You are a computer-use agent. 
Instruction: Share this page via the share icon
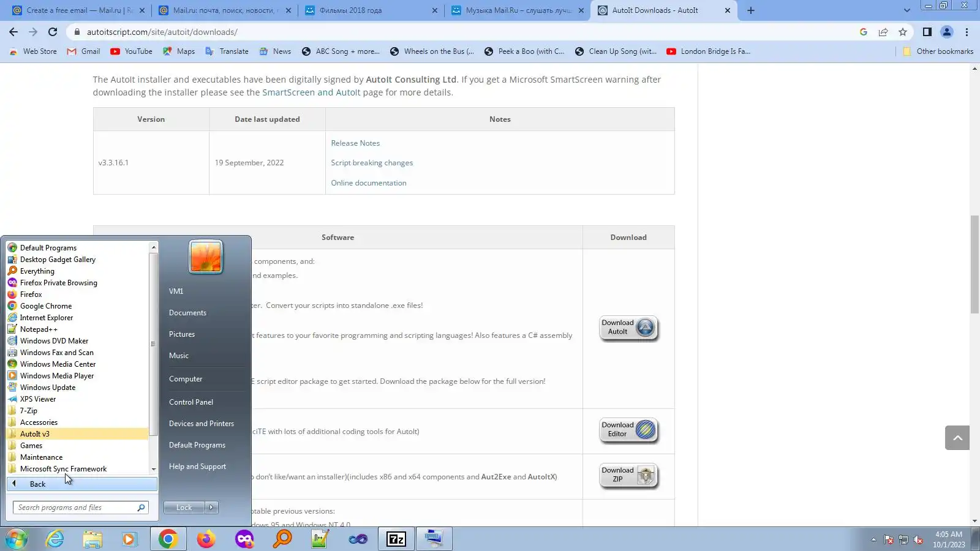pos(883,32)
